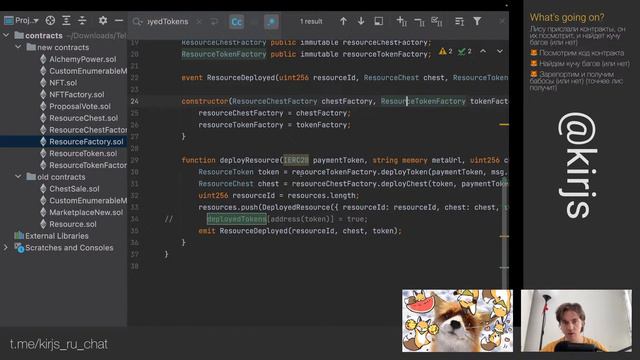Click the green typo check indicator
640x360 pixels.
(464, 51)
